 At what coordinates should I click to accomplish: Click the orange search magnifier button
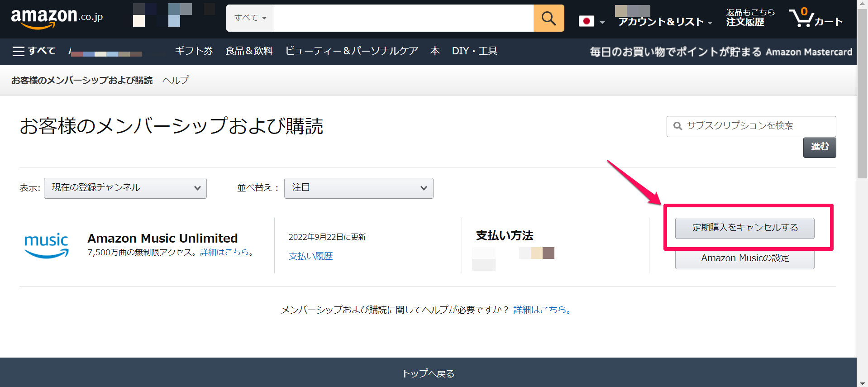point(548,18)
